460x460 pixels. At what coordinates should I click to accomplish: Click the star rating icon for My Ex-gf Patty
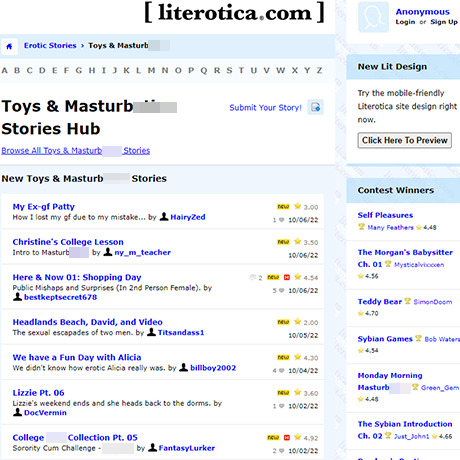pos(298,206)
